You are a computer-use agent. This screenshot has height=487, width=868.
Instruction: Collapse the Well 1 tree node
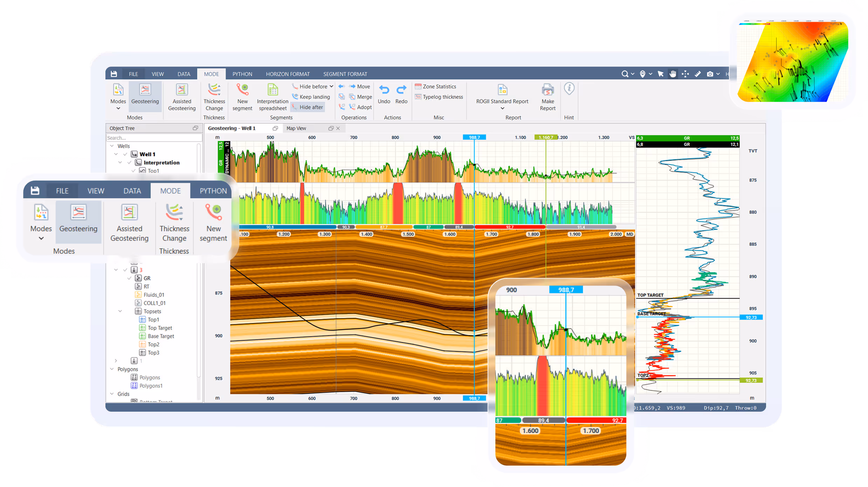coord(116,154)
